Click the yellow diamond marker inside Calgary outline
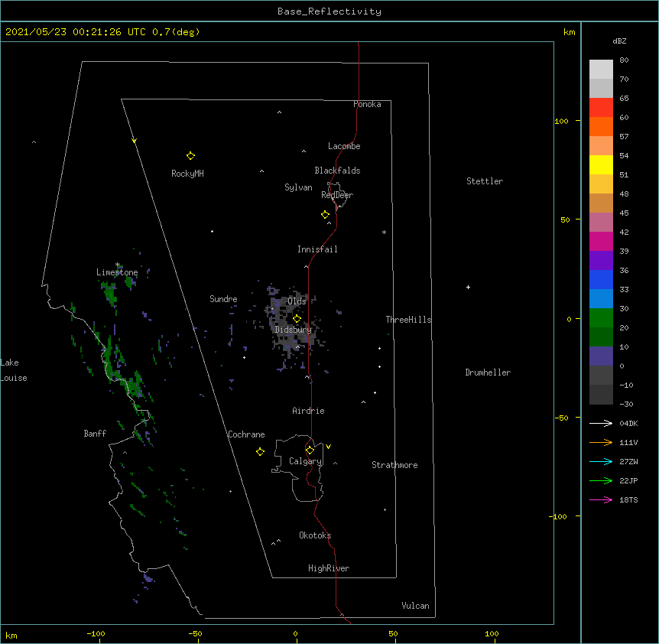 [x=310, y=450]
